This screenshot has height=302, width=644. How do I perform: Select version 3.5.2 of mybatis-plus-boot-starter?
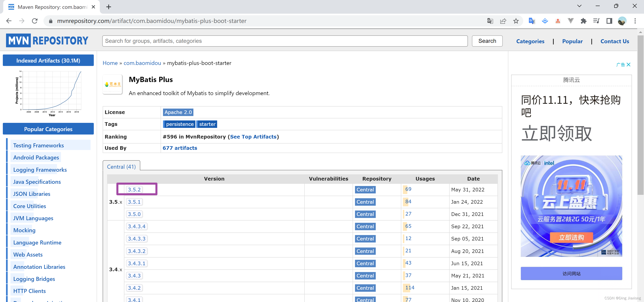coord(134,189)
